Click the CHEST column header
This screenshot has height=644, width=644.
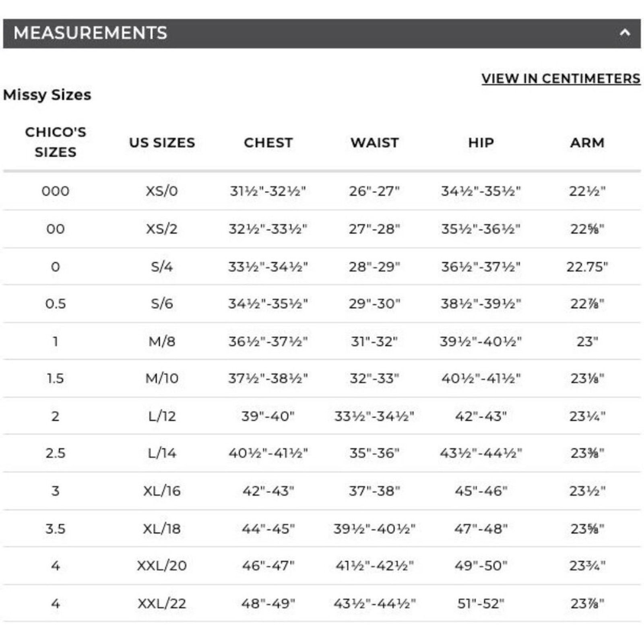click(x=268, y=142)
